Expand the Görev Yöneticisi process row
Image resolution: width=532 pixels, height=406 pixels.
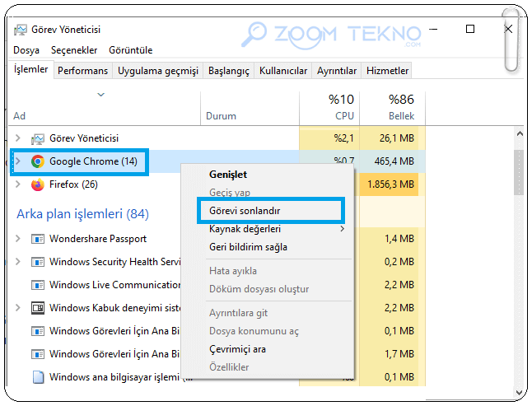click(x=18, y=138)
